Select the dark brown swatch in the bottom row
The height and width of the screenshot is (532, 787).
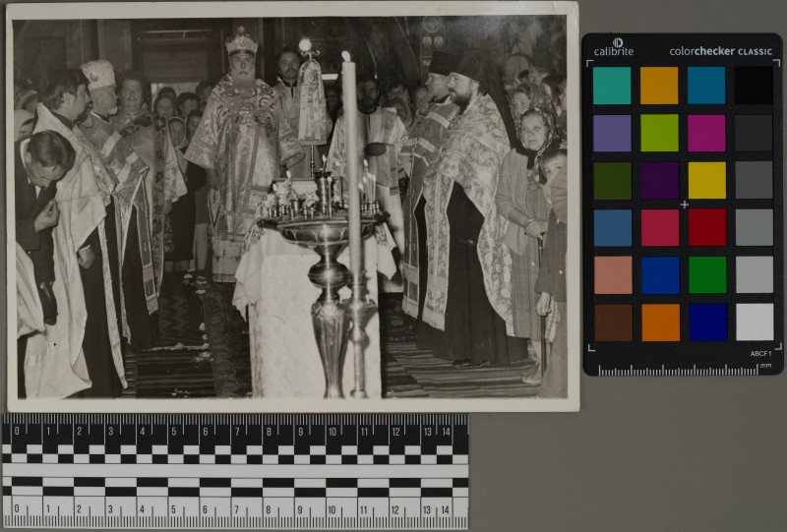pos(612,322)
